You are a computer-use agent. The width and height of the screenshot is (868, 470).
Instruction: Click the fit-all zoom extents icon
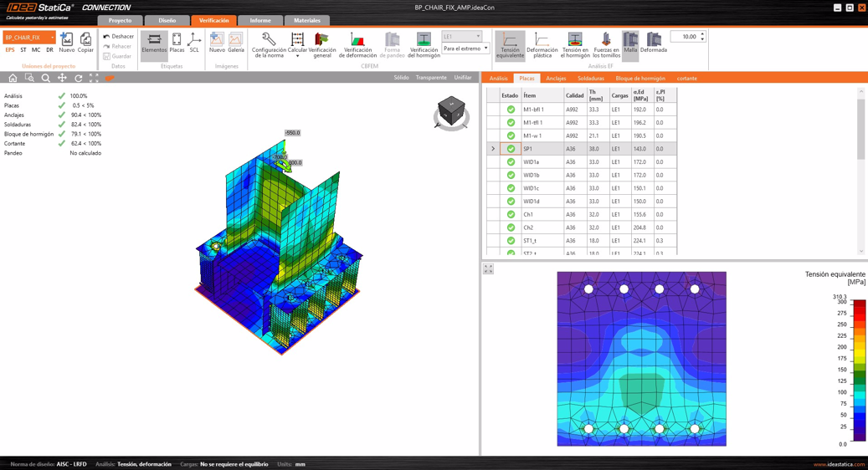(94, 78)
